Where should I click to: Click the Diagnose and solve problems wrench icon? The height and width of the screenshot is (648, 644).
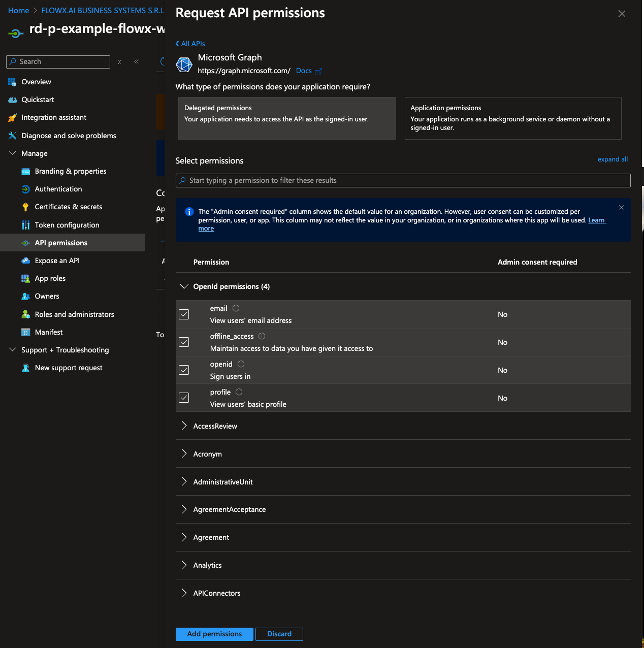pos(12,136)
